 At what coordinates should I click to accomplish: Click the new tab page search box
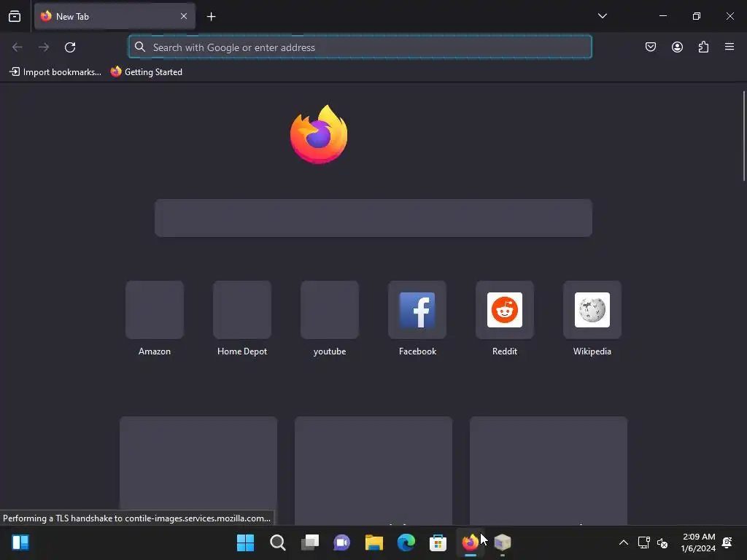point(373,218)
